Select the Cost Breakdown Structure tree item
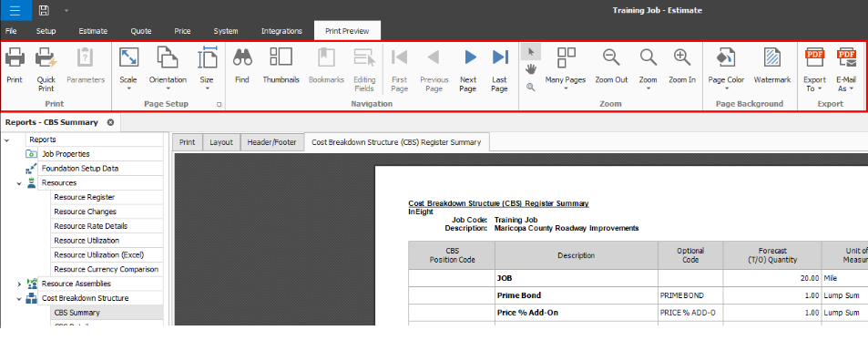The image size is (868, 341). (x=86, y=298)
